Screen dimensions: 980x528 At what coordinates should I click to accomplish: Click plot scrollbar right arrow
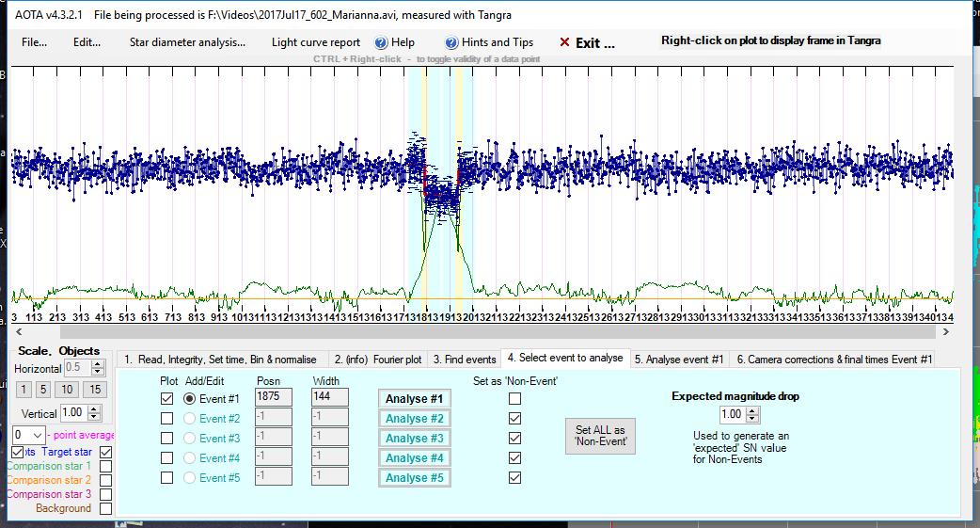coord(945,332)
